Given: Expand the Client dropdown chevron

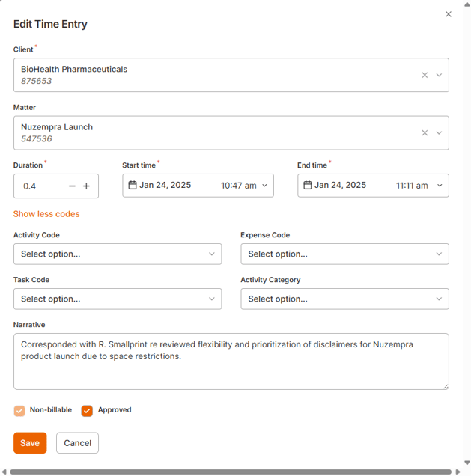Looking at the screenshot, I should [439, 75].
